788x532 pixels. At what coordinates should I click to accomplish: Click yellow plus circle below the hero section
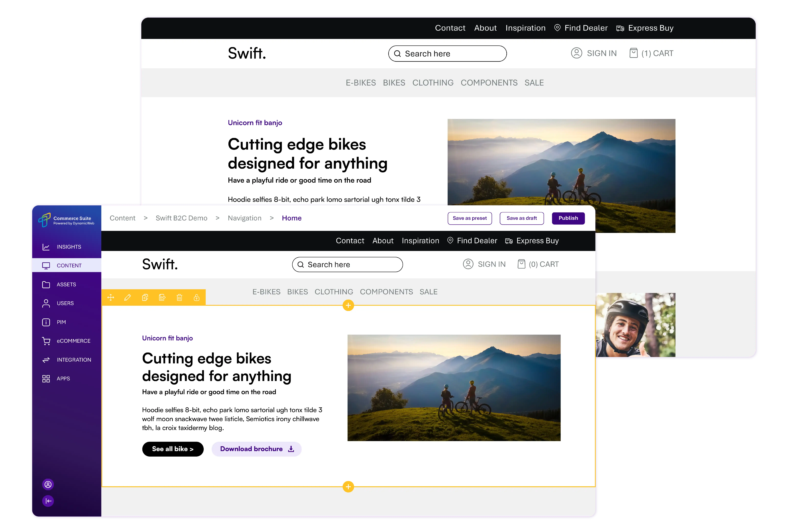[348, 487]
